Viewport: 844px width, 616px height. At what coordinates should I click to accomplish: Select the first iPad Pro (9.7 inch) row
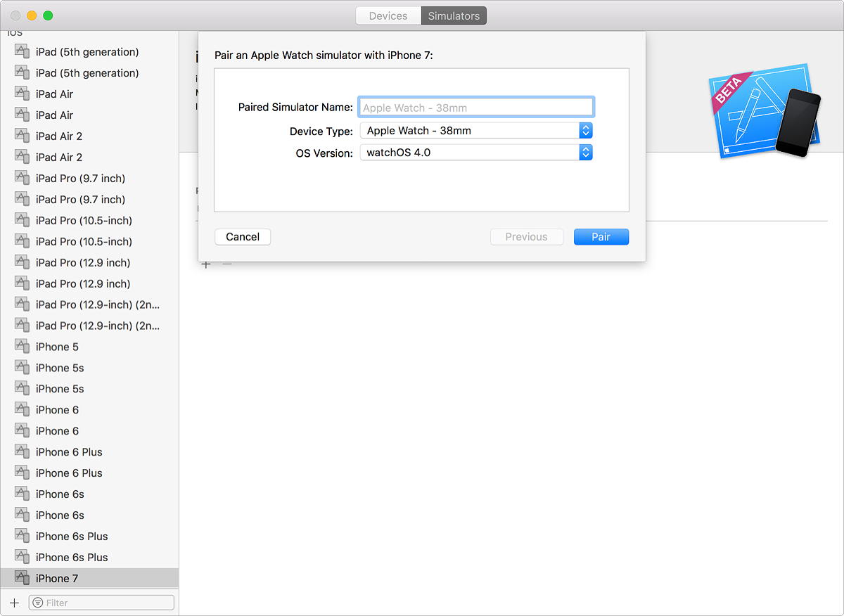pos(89,178)
